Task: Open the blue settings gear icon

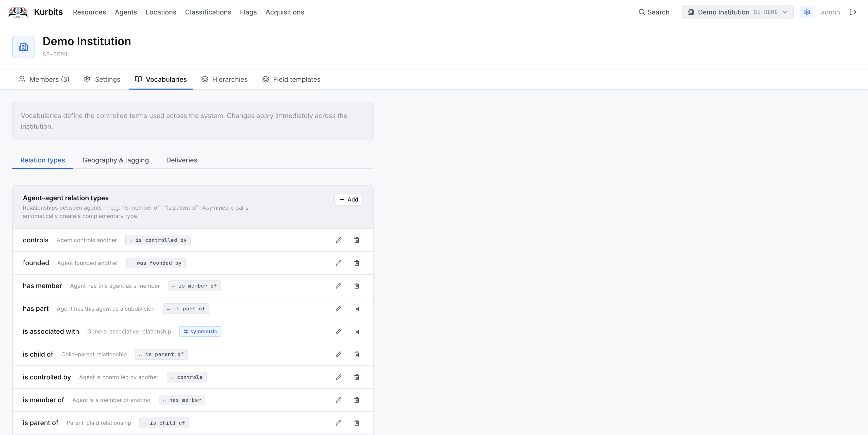Action: pyautogui.click(x=807, y=12)
